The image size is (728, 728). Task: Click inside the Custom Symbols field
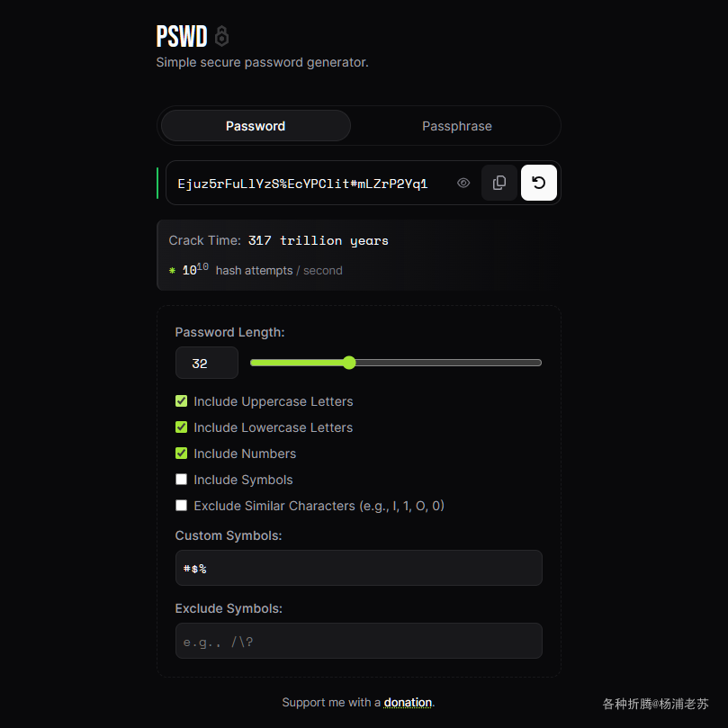coord(358,568)
